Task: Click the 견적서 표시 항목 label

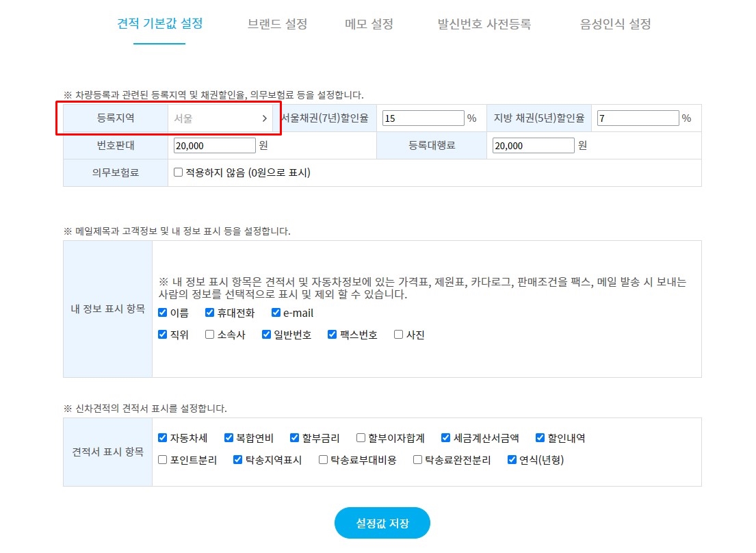Action: point(108,452)
